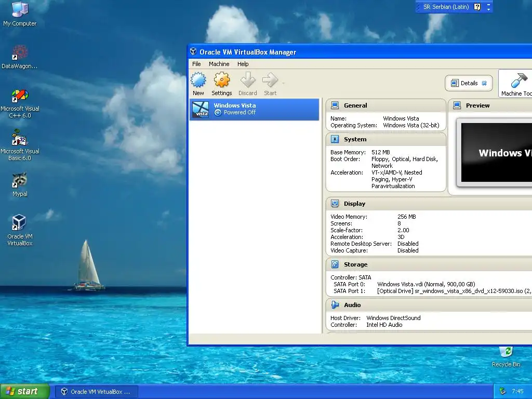Open the File menu

pos(196,64)
